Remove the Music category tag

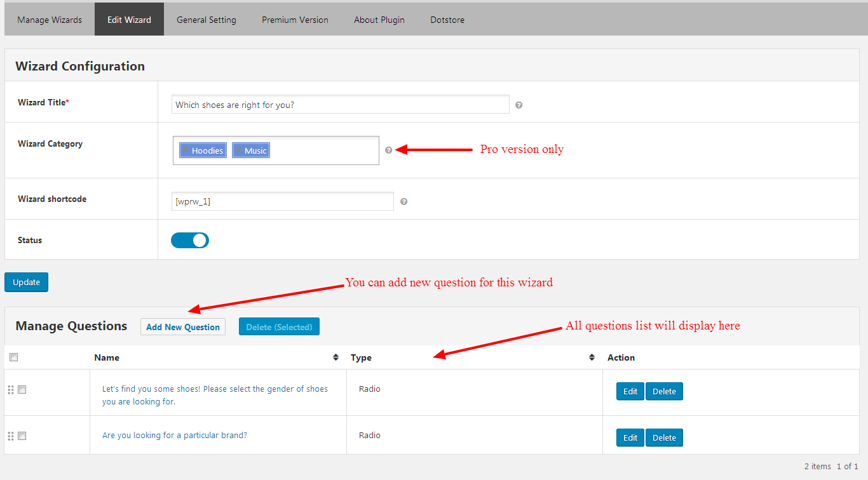pyautogui.click(x=238, y=150)
